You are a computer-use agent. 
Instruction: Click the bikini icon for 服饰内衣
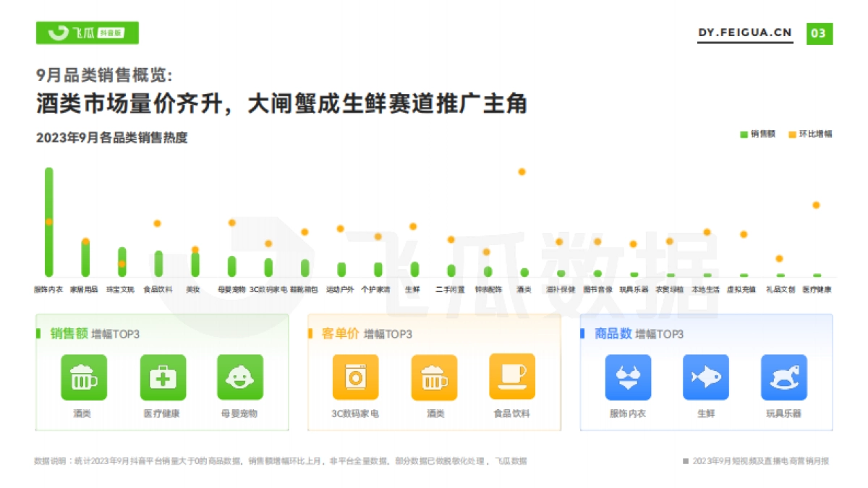pos(627,377)
